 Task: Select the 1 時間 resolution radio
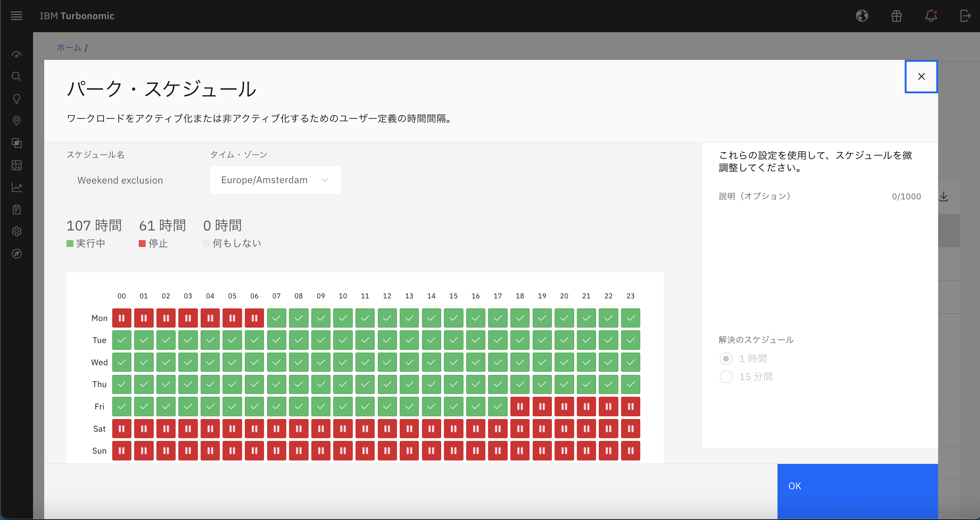[726, 359]
